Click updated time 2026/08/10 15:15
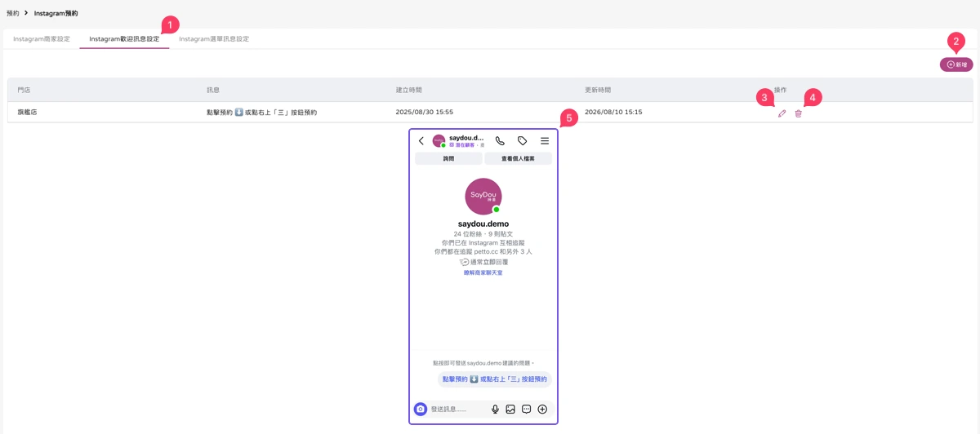980x434 pixels. (x=613, y=112)
